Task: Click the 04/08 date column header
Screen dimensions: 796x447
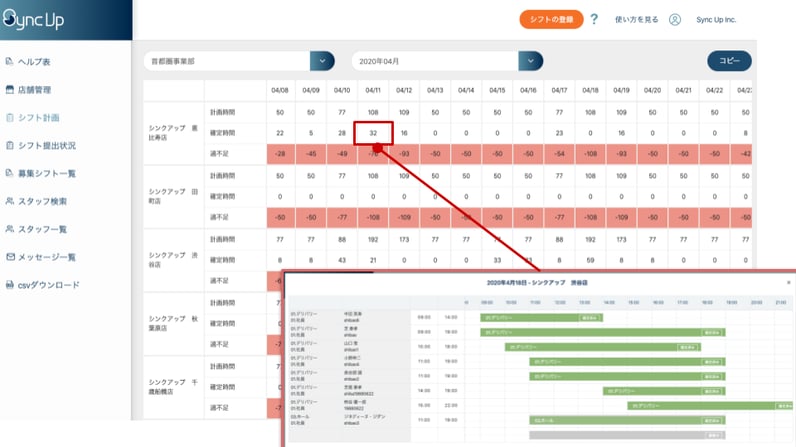Action: pyautogui.click(x=280, y=90)
